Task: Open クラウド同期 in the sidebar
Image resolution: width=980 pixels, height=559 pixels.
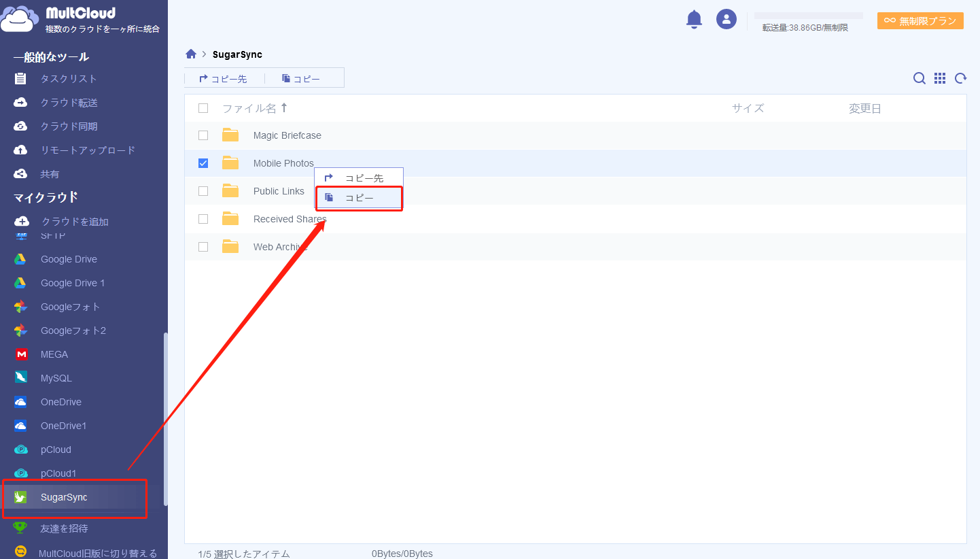Action: pos(69,126)
